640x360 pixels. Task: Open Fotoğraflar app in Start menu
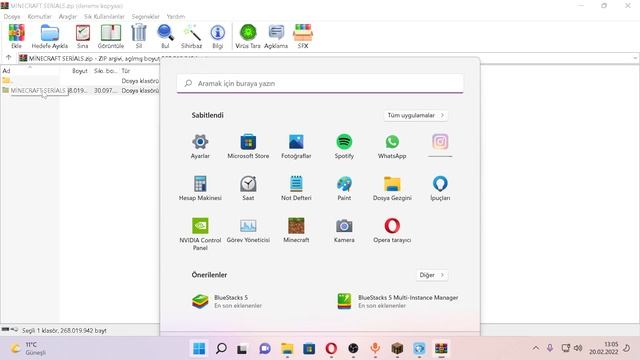(296, 146)
